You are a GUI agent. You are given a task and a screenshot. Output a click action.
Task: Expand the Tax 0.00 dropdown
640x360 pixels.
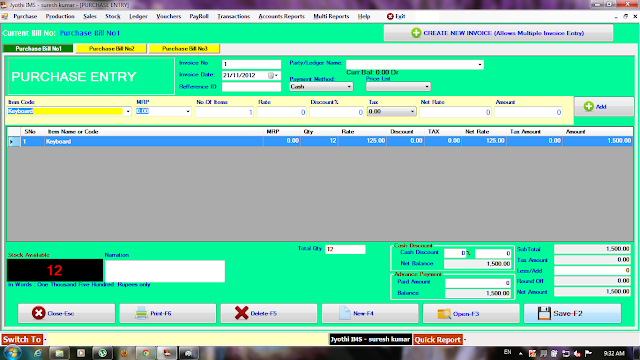[x=412, y=111]
